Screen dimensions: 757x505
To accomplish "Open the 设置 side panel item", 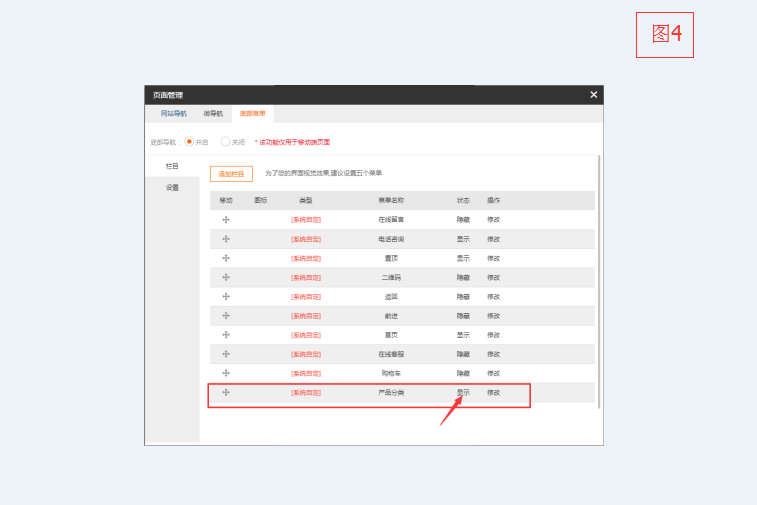I will (x=172, y=187).
